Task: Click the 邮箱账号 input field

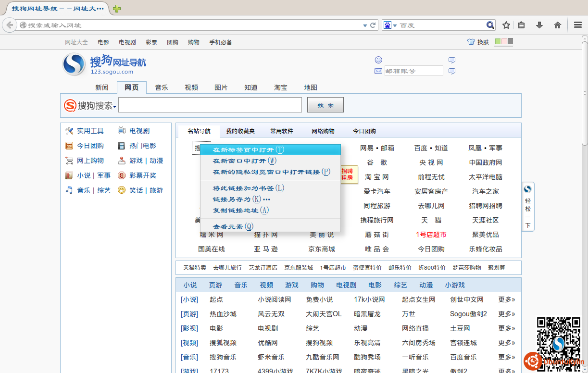Action: (413, 71)
